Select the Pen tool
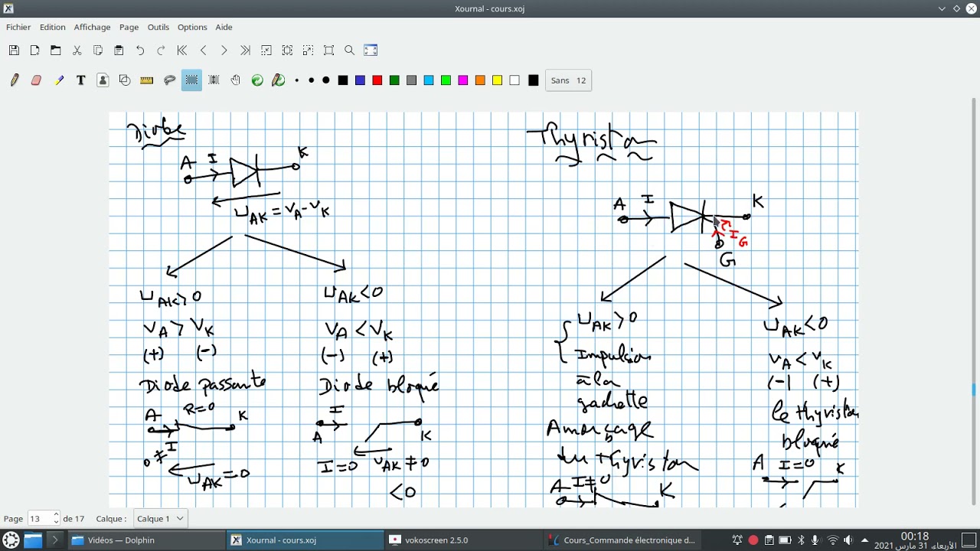The image size is (980, 551). pyautogui.click(x=14, y=80)
